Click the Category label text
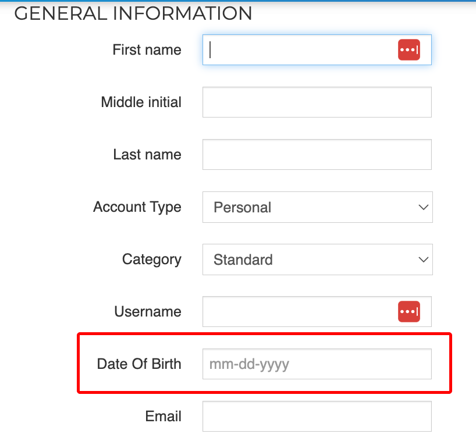476x448 pixels. [x=152, y=260]
